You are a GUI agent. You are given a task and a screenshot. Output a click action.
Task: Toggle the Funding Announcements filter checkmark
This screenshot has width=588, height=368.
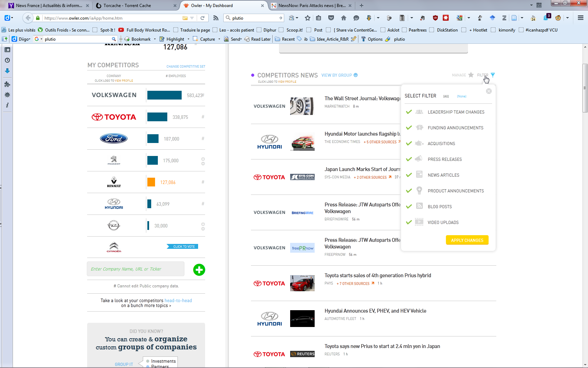pyautogui.click(x=409, y=128)
